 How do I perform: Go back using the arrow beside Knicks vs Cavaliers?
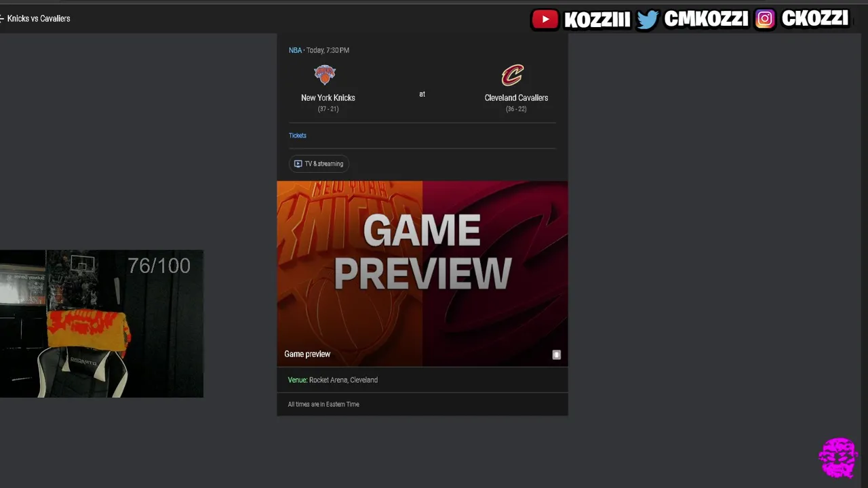point(2,18)
